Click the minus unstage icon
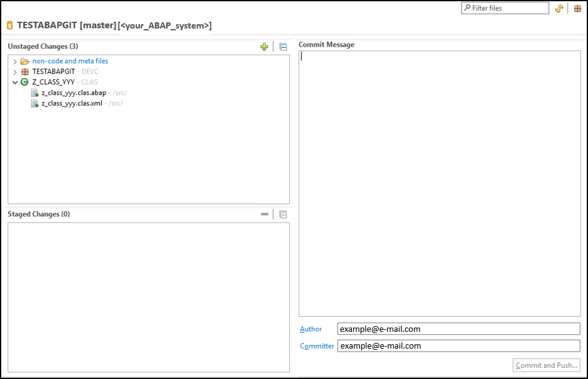The image size is (588, 379). point(265,214)
